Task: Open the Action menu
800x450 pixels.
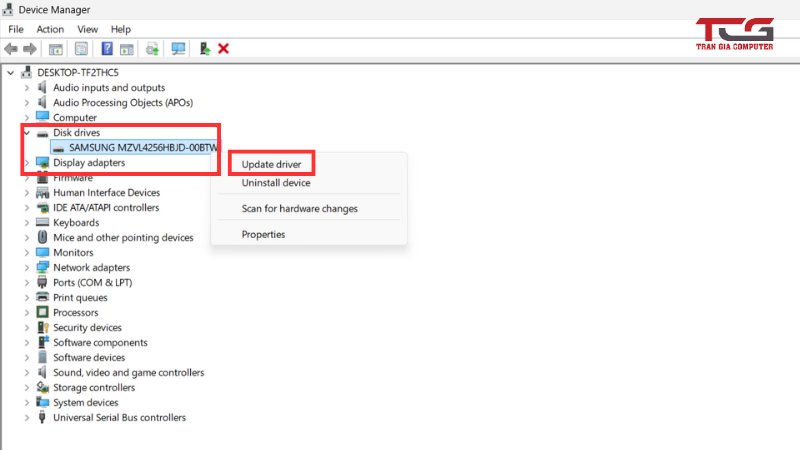Action: (50, 30)
